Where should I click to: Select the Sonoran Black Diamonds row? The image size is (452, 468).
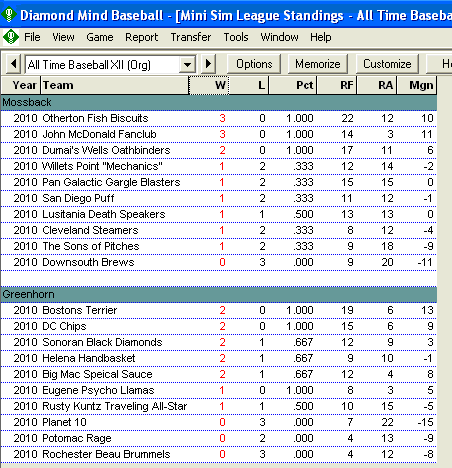click(x=219, y=342)
